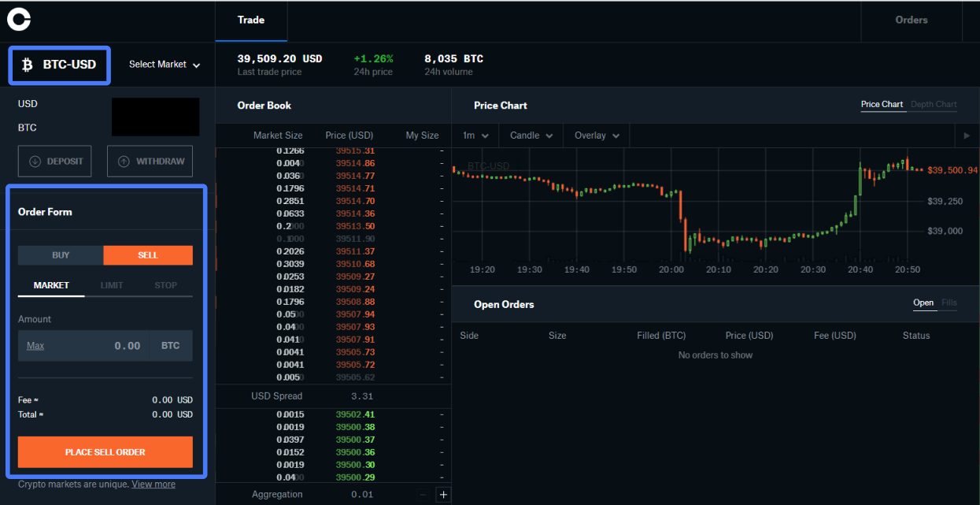Screen dimensions: 980x505
Task: Switch order form to BUY
Action: tap(61, 255)
